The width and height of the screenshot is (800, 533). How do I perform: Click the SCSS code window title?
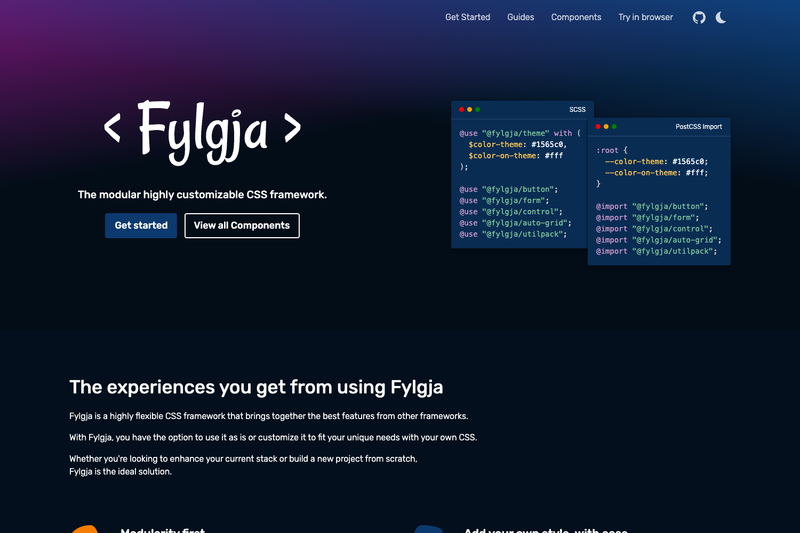[x=577, y=110]
